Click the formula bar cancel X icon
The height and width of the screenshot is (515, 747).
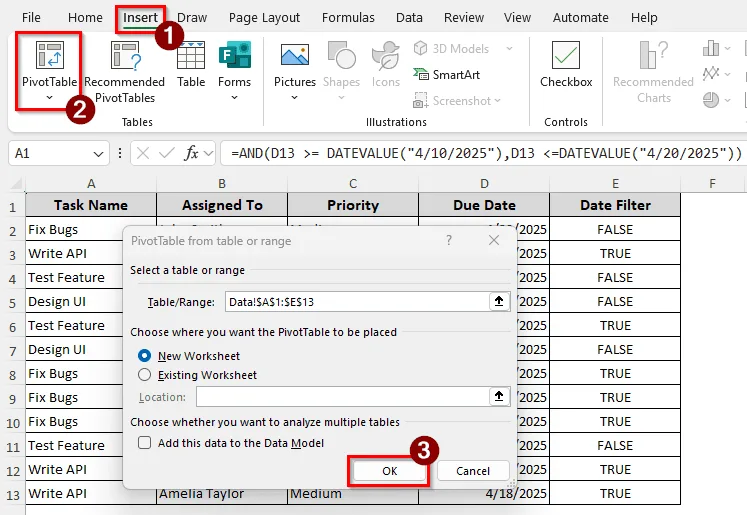pyautogui.click(x=143, y=153)
